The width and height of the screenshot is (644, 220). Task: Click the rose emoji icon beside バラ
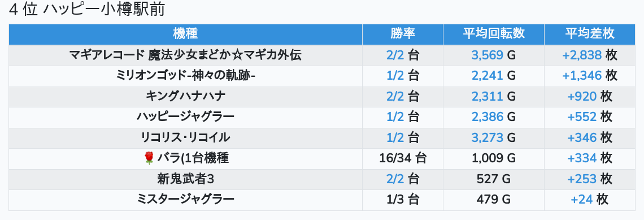point(149,158)
